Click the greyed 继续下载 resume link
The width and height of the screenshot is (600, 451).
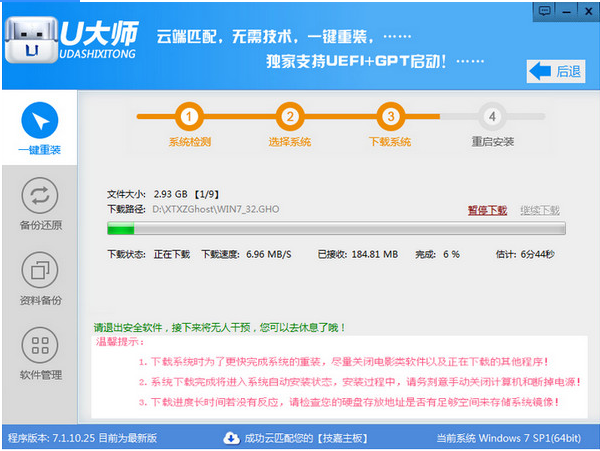click(x=540, y=210)
